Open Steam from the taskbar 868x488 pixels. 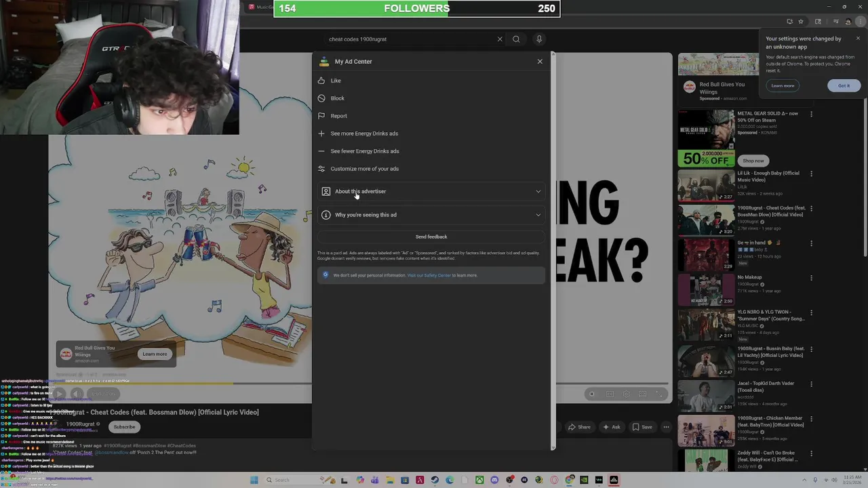[435, 480]
